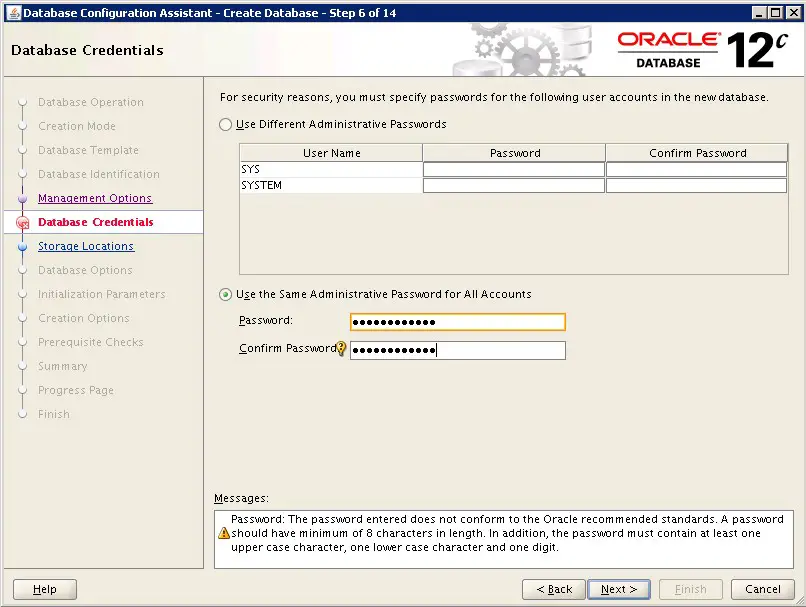Go to Storage Locations step
Viewport: 806px width, 607px height.
point(86,246)
